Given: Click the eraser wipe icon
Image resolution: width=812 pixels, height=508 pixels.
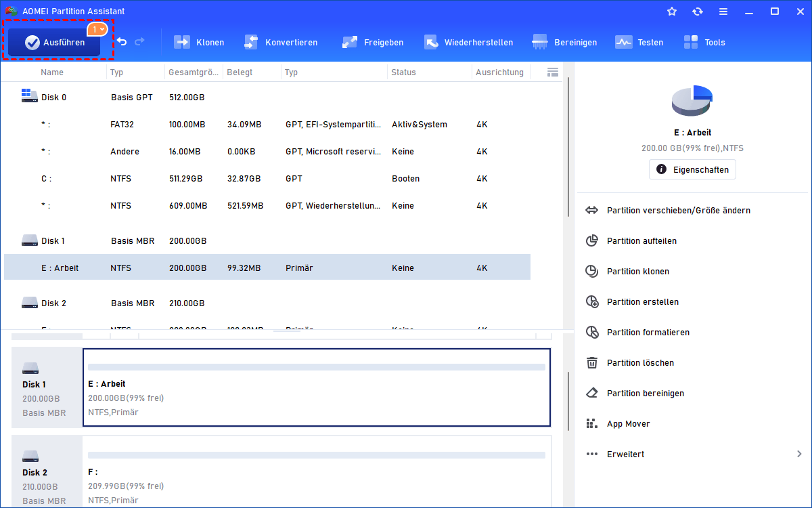Looking at the screenshot, I should tap(592, 393).
